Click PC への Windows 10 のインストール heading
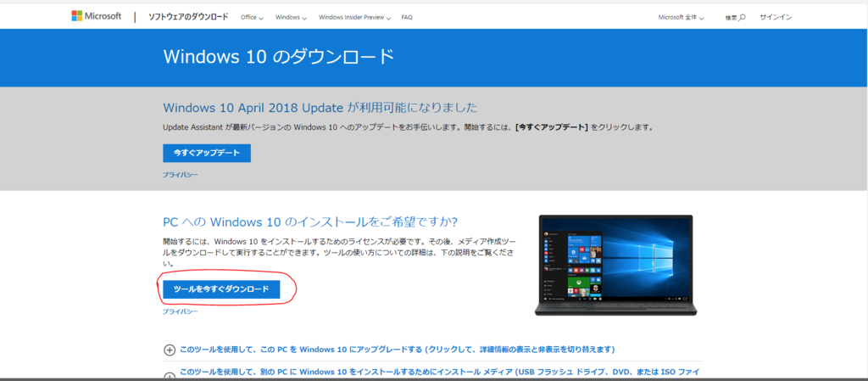The width and height of the screenshot is (868, 381). 310,222
